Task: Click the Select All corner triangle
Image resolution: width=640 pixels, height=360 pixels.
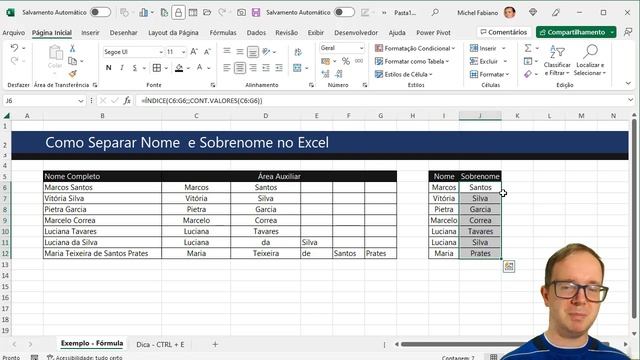Action: pos(7,116)
